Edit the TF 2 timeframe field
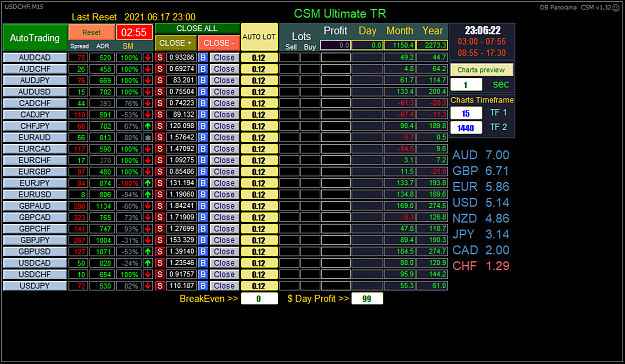 (466, 128)
